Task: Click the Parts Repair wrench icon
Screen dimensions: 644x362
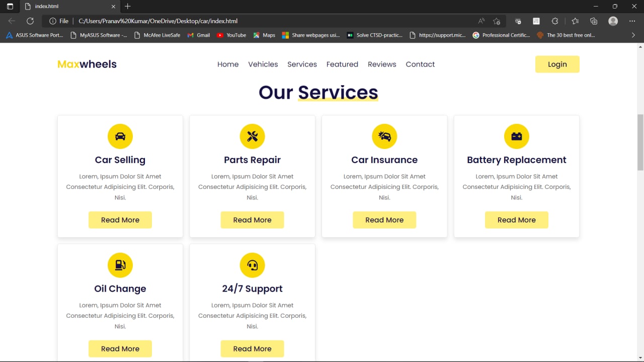Action: click(252, 136)
